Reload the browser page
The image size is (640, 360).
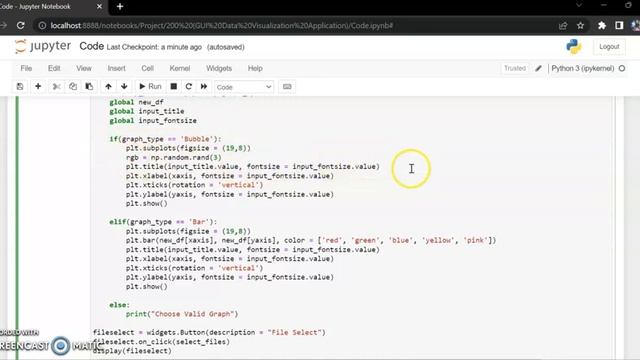20,25
